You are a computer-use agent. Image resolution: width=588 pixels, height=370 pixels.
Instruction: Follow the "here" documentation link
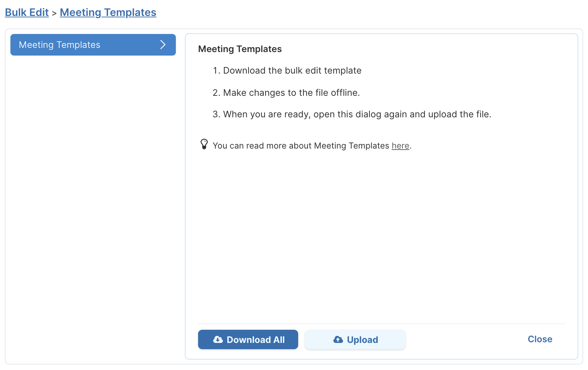point(400,146)
